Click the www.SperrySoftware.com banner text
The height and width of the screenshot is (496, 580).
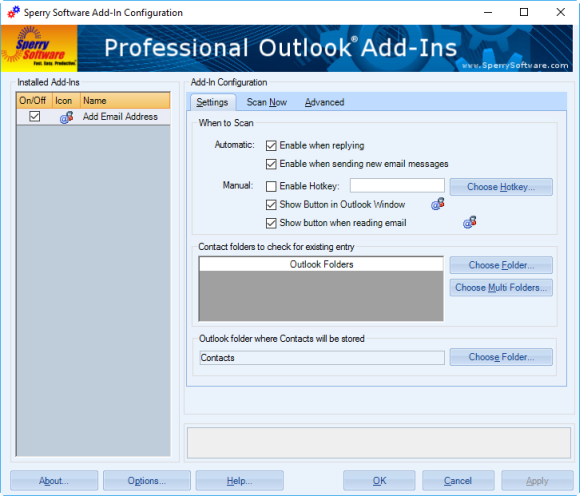coord(515,65)
